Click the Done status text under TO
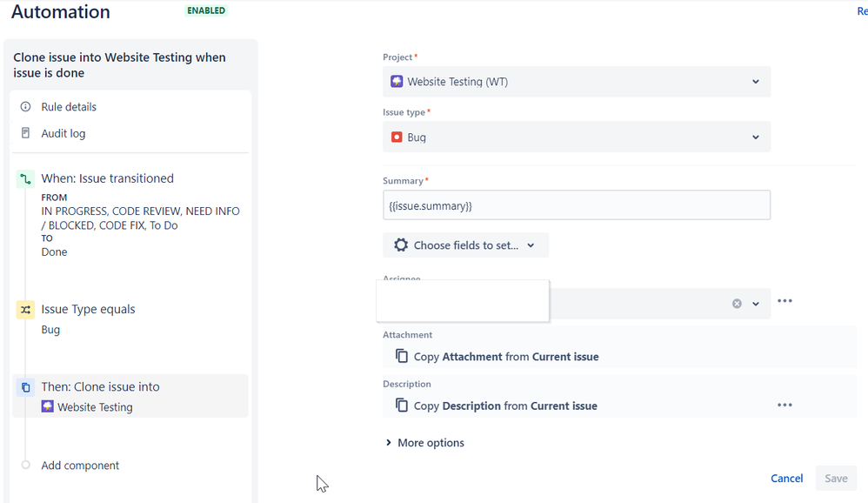This screenshot has height=503, width=868. pos(54,252)
